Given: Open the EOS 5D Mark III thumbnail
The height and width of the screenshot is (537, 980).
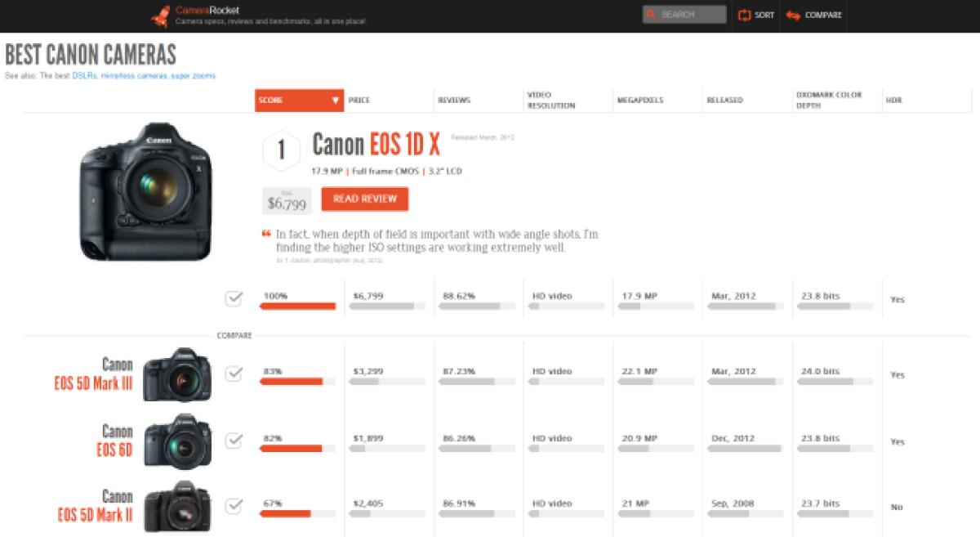Looking at the screenshot, I should point(177,374).
